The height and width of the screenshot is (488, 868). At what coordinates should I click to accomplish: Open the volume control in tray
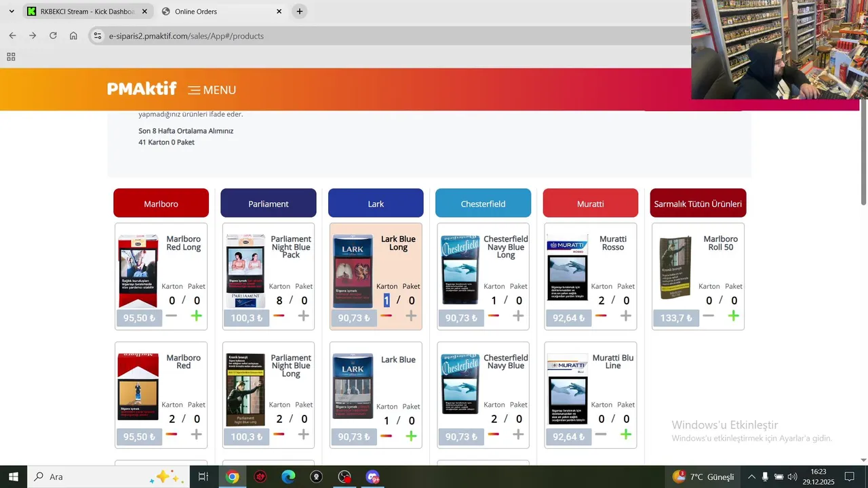tap(792, 476)
